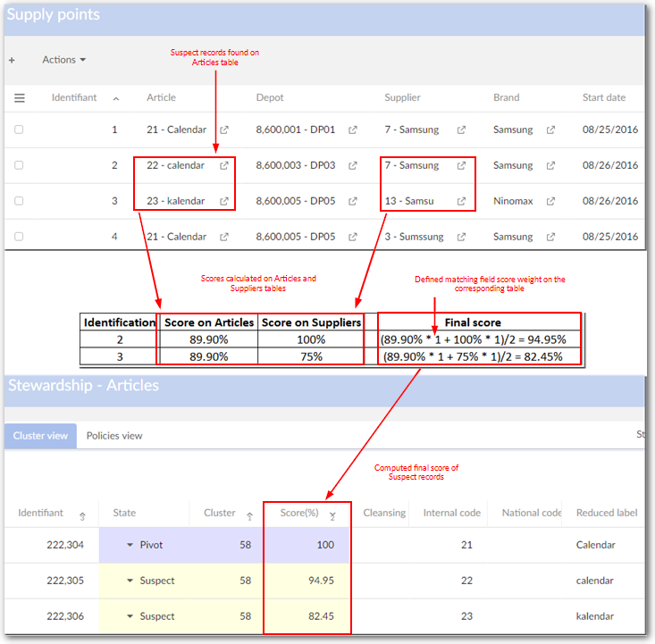
Task: Tick checkbox for supply point row 4
Action: click(19, 237)
